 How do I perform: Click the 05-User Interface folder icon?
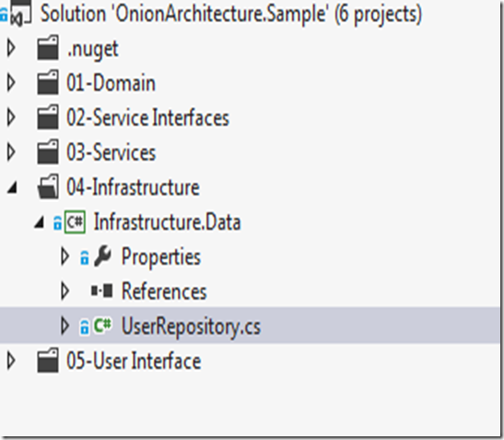(x=48, y=361)
